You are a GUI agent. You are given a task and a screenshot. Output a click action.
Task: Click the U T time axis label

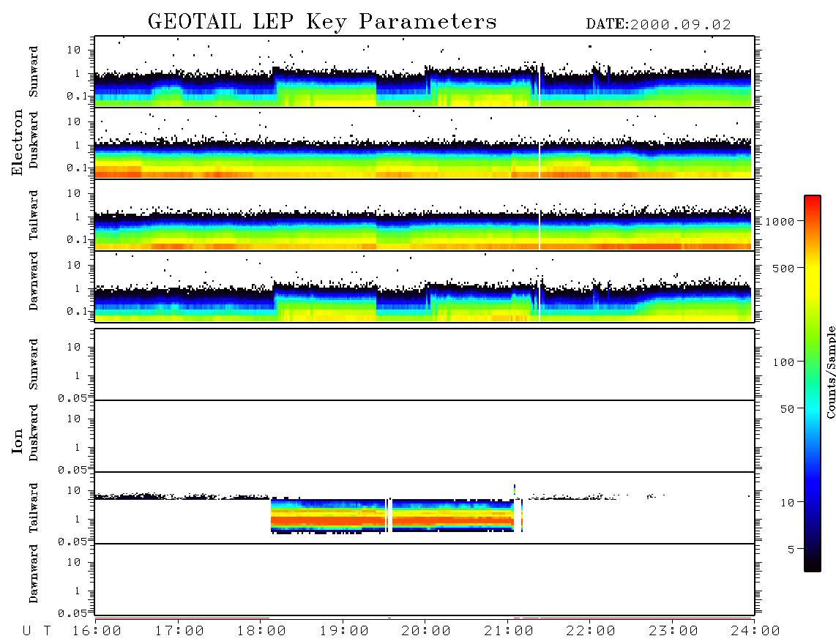(x=37, y=632)
